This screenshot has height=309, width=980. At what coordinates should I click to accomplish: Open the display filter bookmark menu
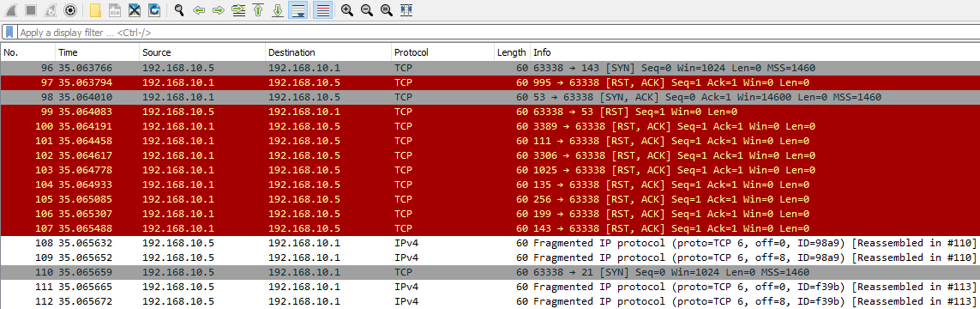(x=10, y=32)
